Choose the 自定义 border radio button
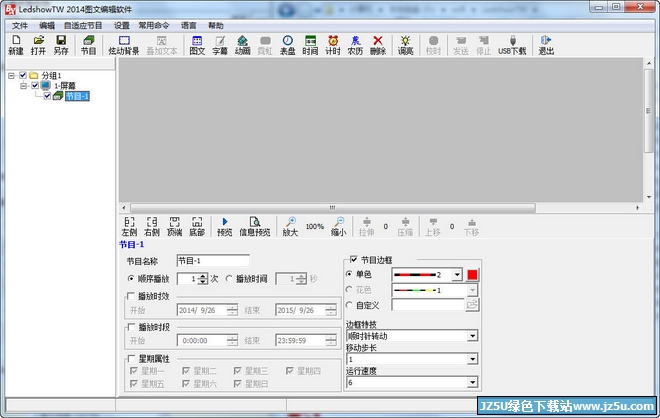This screenshot has height=418, width=660. (x=349, y=305)
